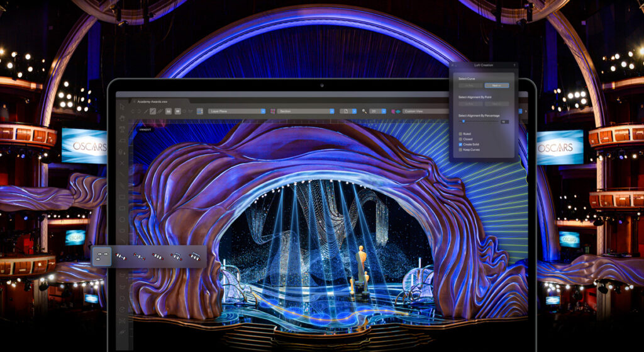
Task: Click the highlighted pencil icon in top toolbar
Action: pos(153,111)
